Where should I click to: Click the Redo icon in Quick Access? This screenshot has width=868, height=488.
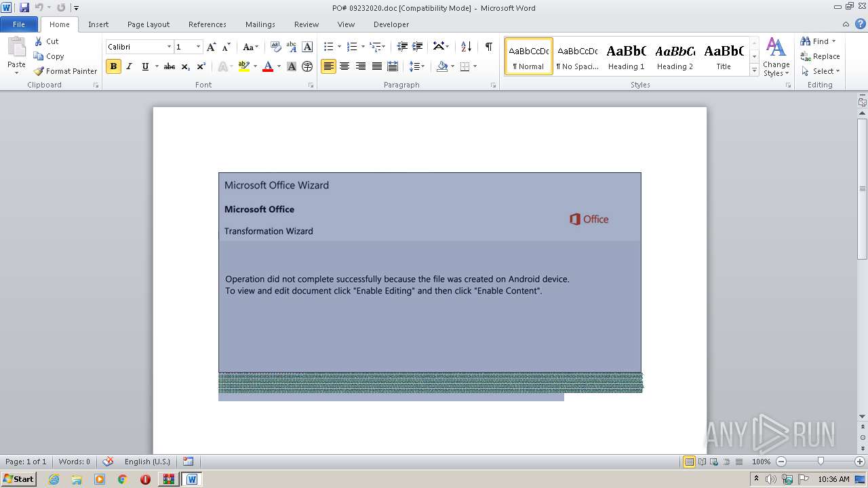click(x=61, y=7)
